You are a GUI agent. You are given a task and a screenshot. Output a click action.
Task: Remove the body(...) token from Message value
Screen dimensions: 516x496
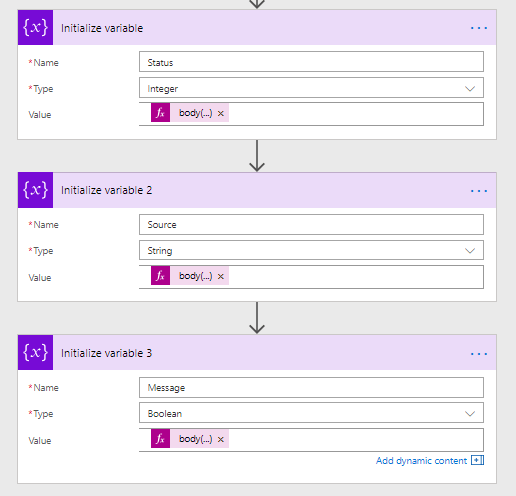(x=221, y=439)
